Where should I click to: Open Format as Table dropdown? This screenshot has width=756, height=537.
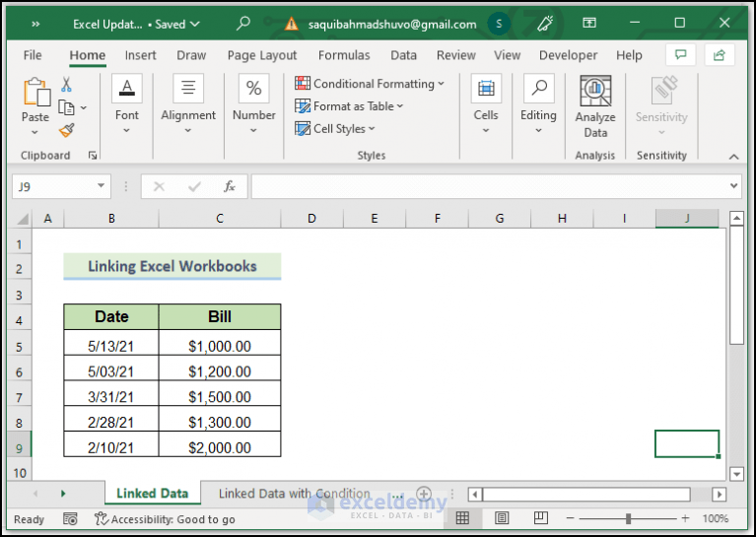349,106
